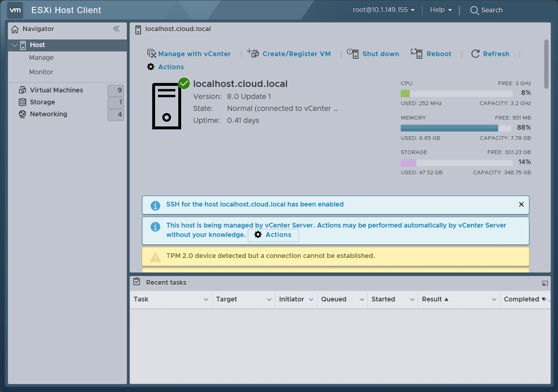Dismiss the SSH enabled notification
Viewport: 558px width, 392px height.
521,204
